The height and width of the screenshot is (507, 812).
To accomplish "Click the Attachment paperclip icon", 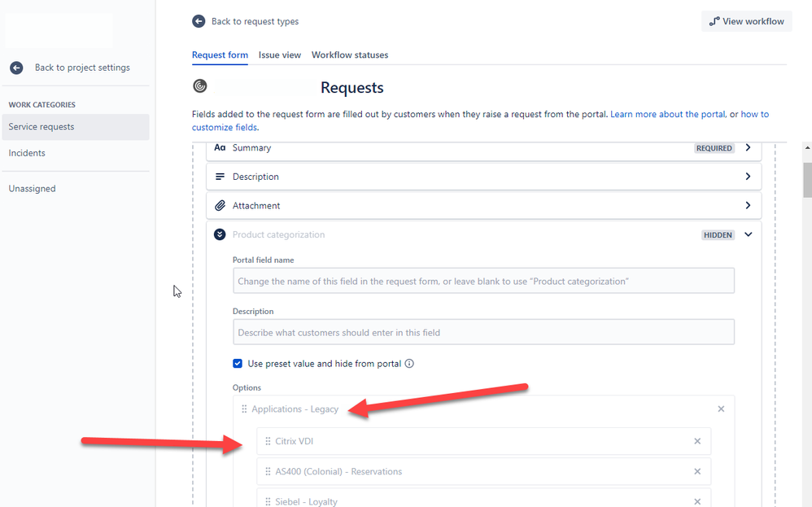I will 220,206.
